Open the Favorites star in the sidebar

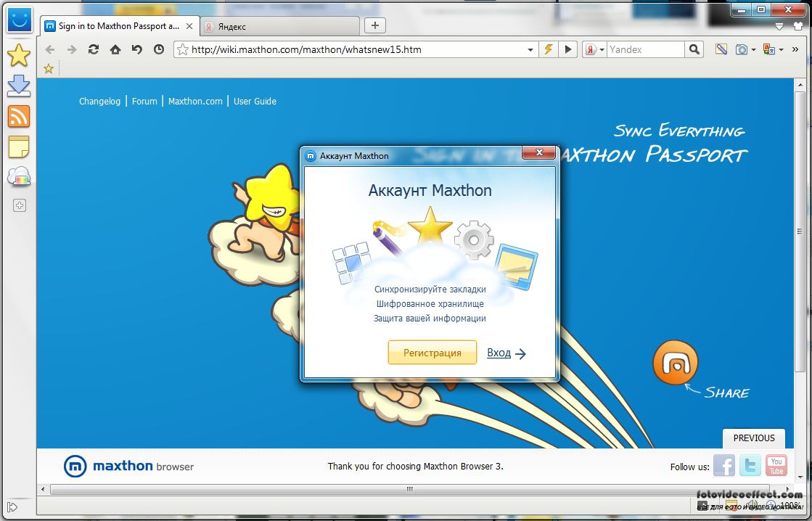point(19,55)
